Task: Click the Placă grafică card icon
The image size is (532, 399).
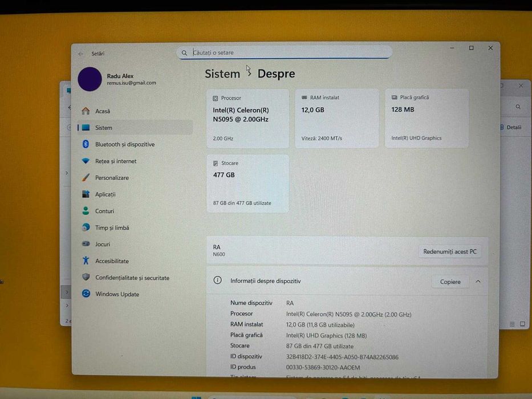Action: click(x=394, y=97)
